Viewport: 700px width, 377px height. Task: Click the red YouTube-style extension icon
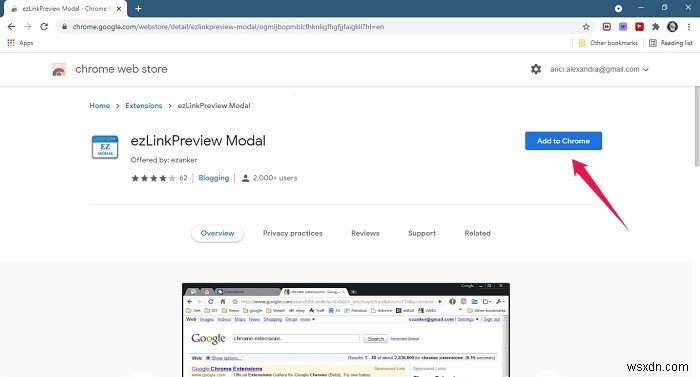tap(639, 27)
